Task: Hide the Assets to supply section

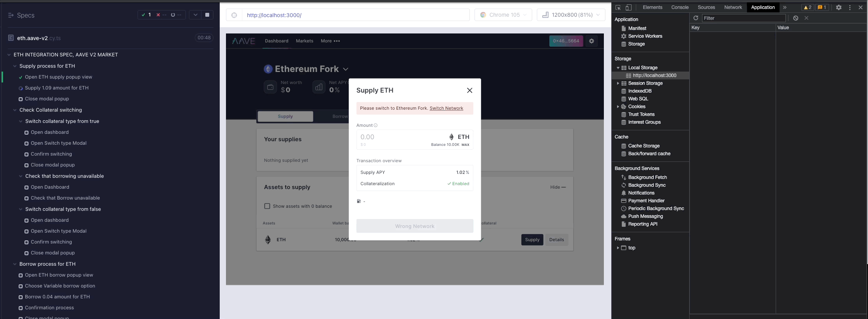Action: 558,187
